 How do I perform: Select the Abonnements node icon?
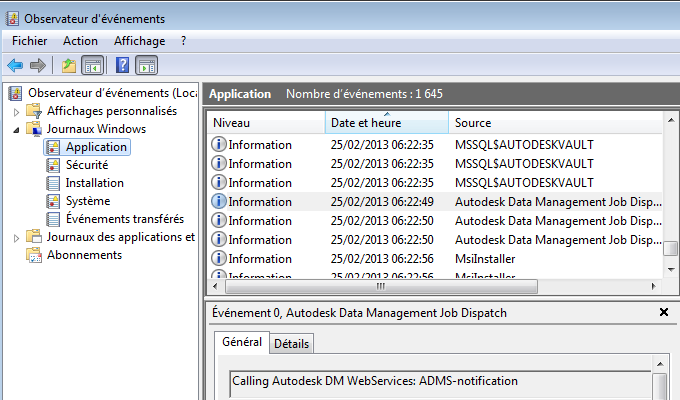[x=35, y=255]
